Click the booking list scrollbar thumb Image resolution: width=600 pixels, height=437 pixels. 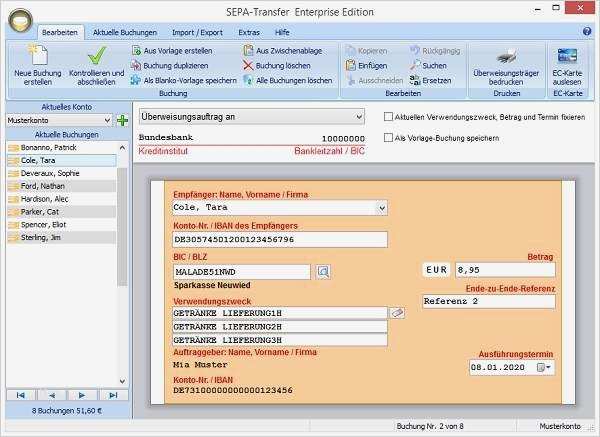pyautogui.click(x=122, y=227)
